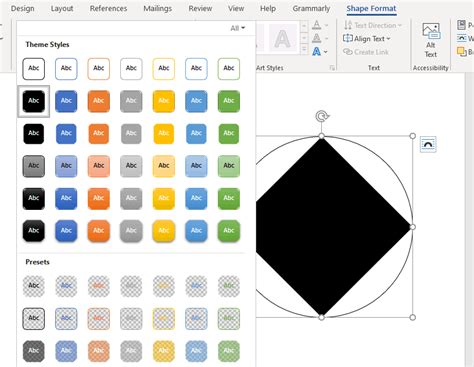Apply the third-row light blue theme style

pos(196,134)
